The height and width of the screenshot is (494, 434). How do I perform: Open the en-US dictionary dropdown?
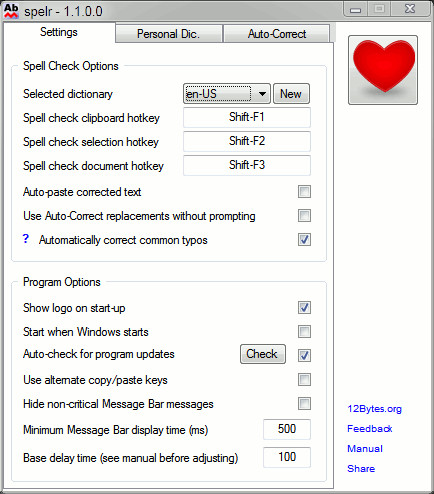227,94
